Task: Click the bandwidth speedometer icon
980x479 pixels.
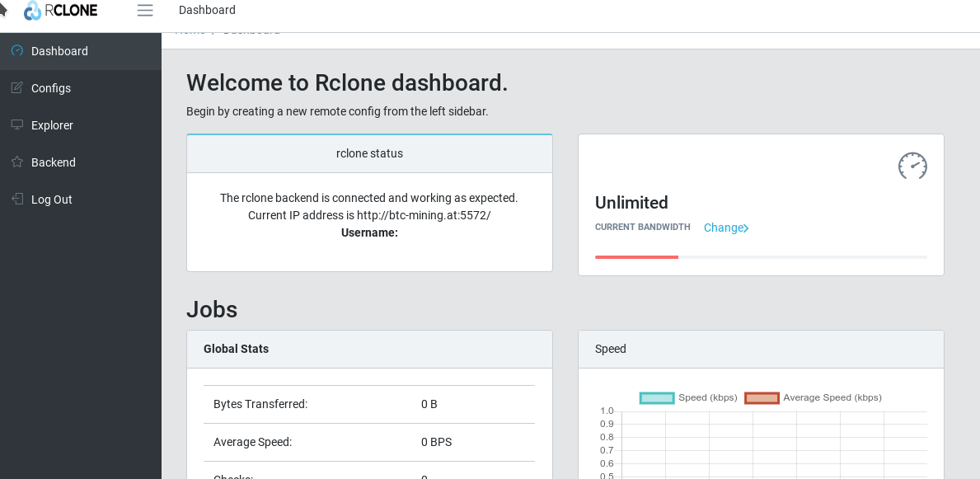Action: (x=912, y=166)
